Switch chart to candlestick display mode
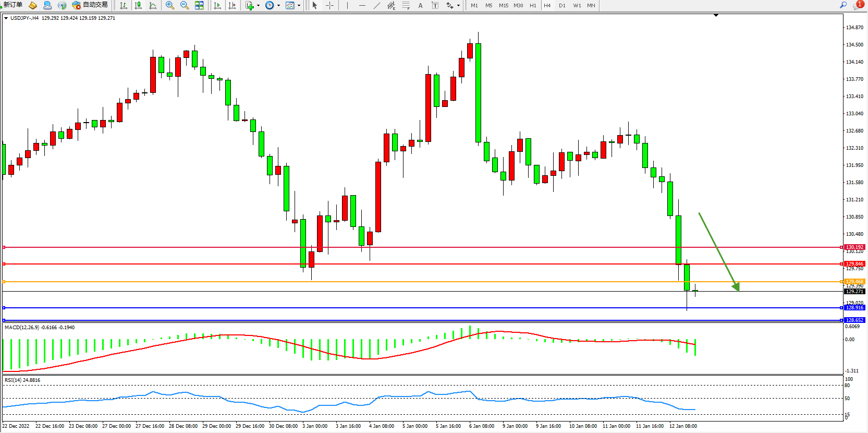 [x=138, y=5]
